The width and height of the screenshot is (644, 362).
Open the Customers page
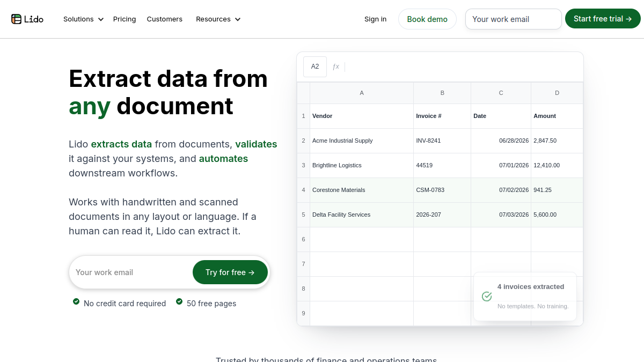165,19
